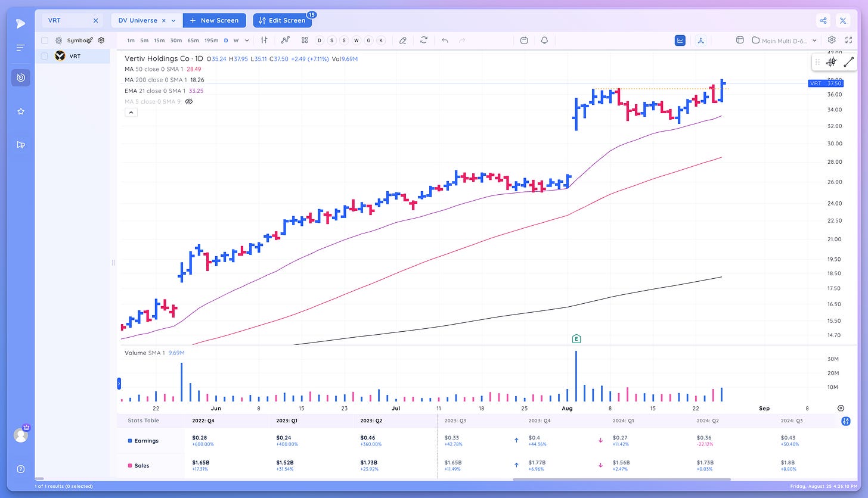868x498 pixels.
Task: Open the chart type bars icon
Action: tap(264, 40)
